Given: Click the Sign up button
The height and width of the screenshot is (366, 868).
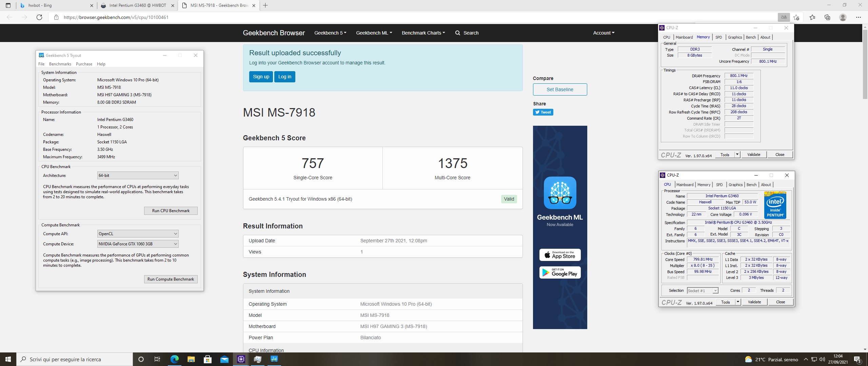Looking at the screenshot, I should pos(261,77).
